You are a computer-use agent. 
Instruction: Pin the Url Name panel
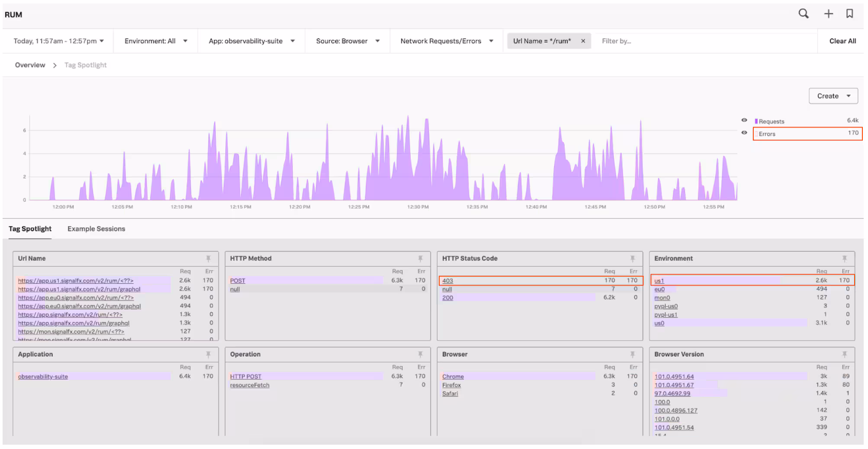(208, 259)
